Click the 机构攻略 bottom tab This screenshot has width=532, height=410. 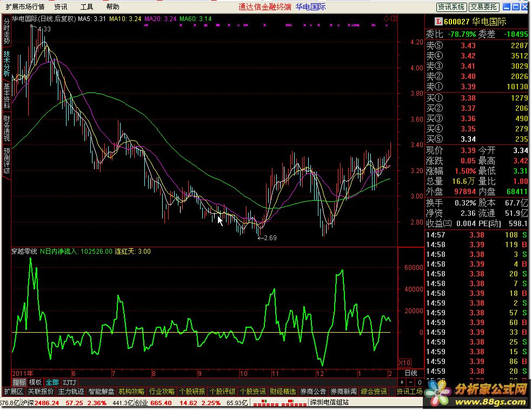tap(131, 392)
